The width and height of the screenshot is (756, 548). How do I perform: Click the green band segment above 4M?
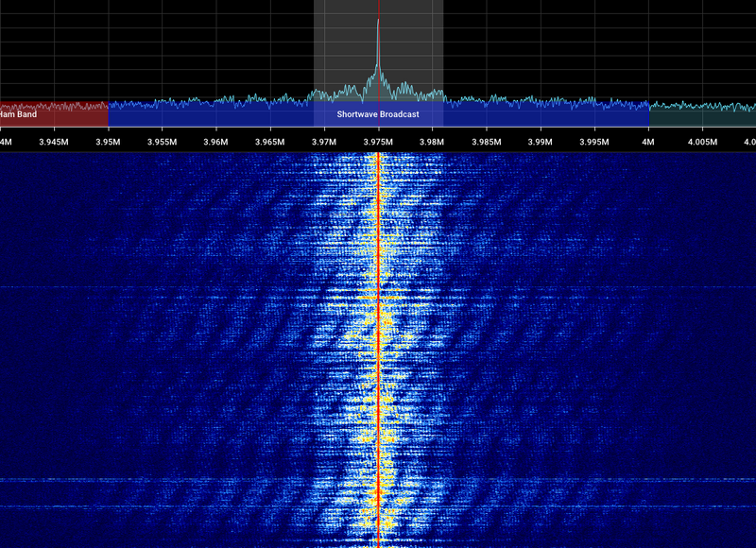[x=702, y=114]
